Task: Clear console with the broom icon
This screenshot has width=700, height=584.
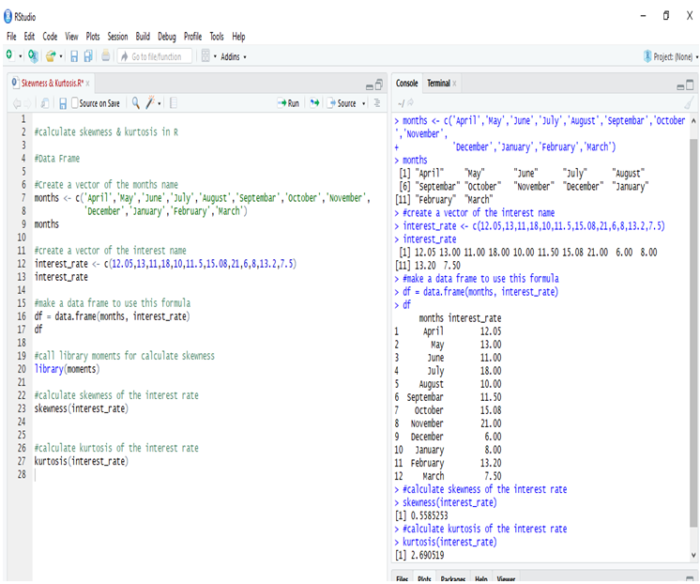Action: (688, 103)
